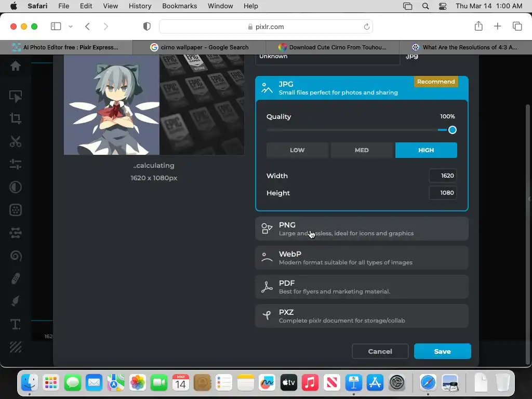Choose the PNG format option
The image size is (532, 399).
[362, 229]
